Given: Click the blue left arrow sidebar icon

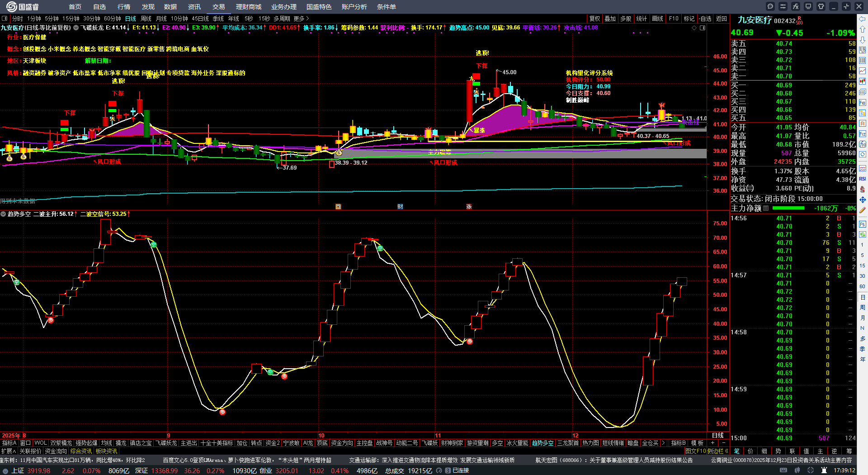Looking at the screenshot, I should point(862,19).
